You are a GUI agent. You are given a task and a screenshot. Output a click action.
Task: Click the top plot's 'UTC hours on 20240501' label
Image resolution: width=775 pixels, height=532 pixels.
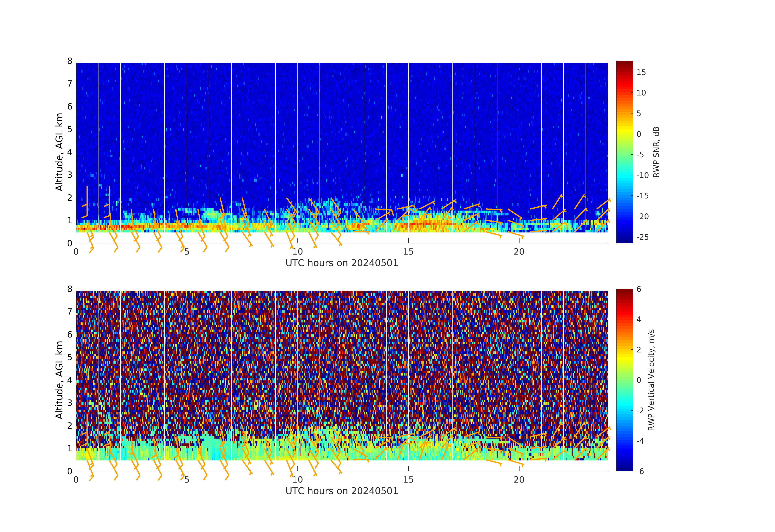pos(342,263)
